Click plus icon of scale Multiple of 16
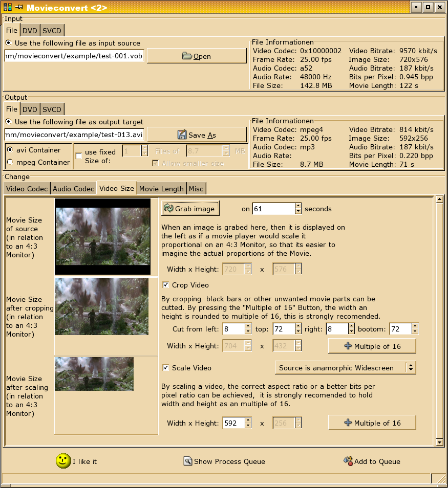Image resolution: width=448 pixels, height=488 pixels. coord(348,423)
